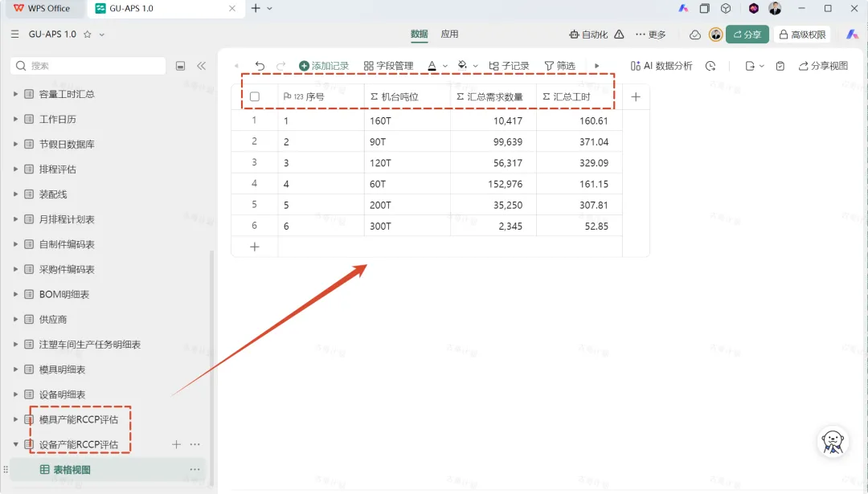Screen dimensions: 868x494
Task: Select the 采购件编码表 table
Action: pyautogui.click(x=67, y=269)
